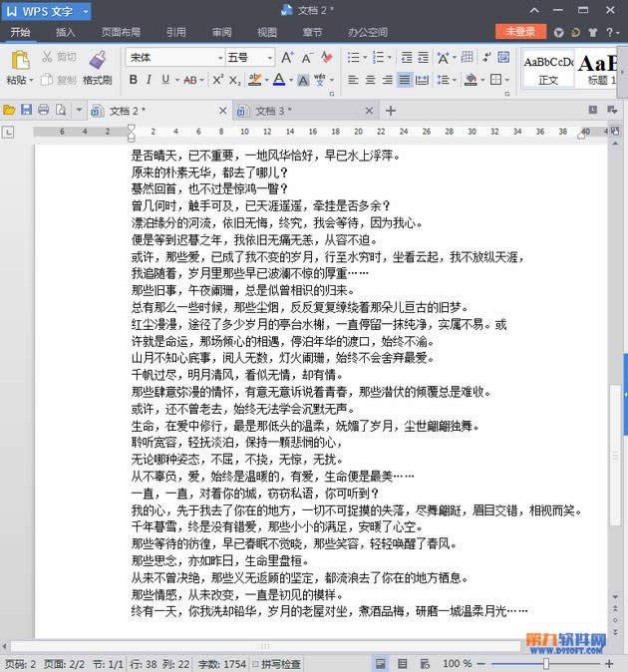Toggle italic formatting

click(149, 80)
